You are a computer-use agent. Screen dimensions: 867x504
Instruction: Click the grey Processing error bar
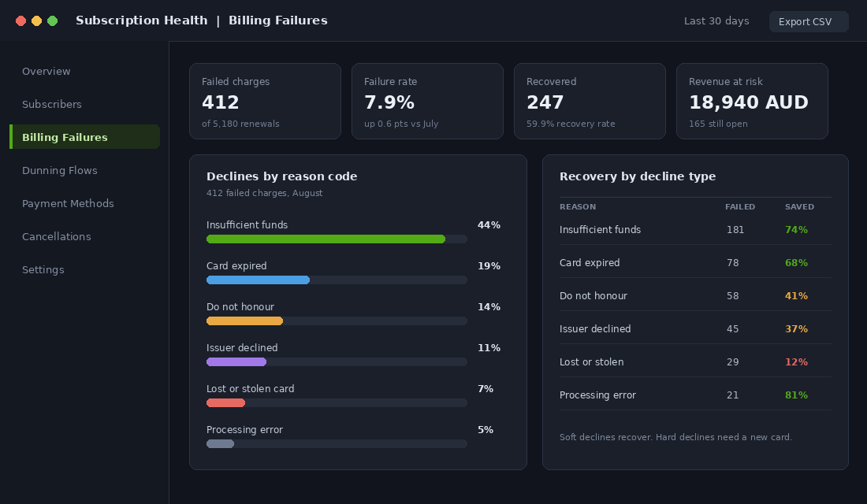(x=220, y=443)
